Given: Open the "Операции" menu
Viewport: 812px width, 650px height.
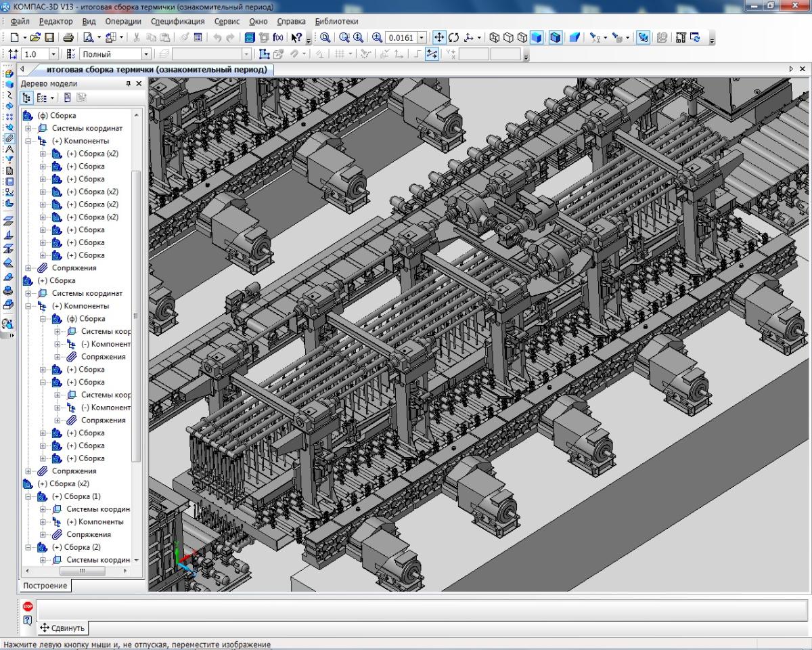Looking at the screenshot, I should click(123, 21).
